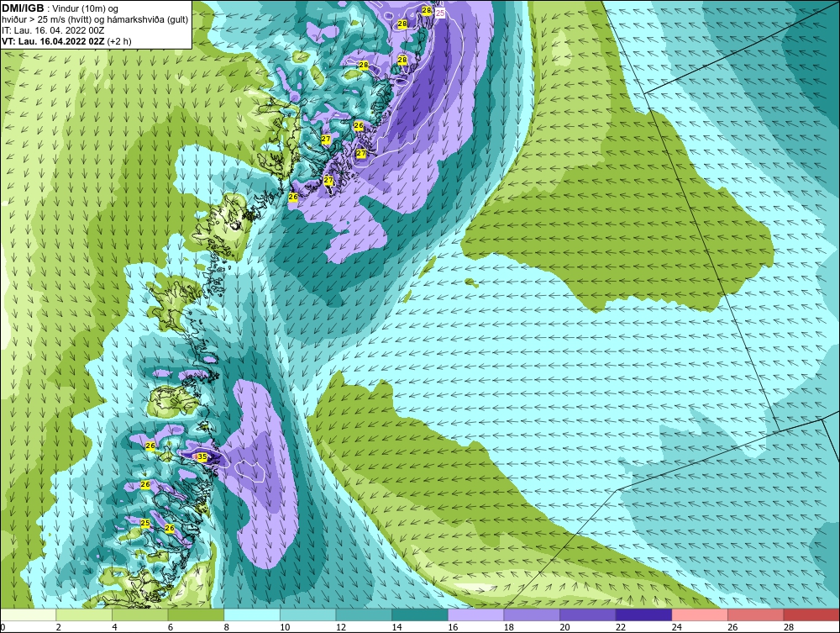840x633 pixels.
Task: Select the 18–20 m/s medium purple legend swatch
Action: [532, 615]
